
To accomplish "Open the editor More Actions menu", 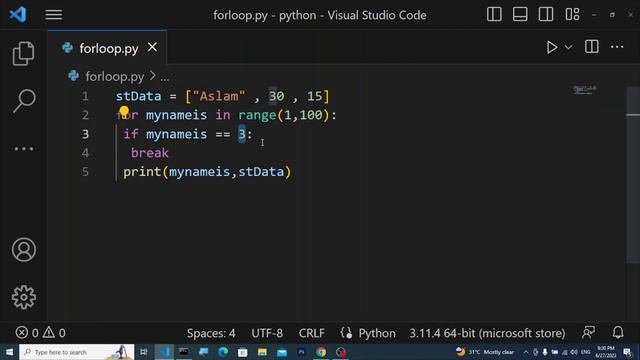I will 617,47.
